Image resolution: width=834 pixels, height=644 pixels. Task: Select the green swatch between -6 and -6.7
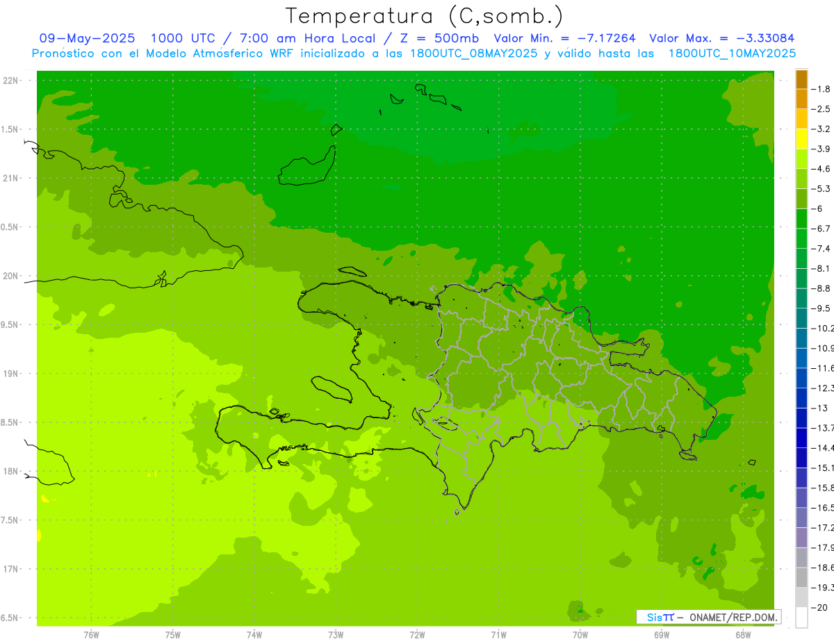[x=801, y=219]
